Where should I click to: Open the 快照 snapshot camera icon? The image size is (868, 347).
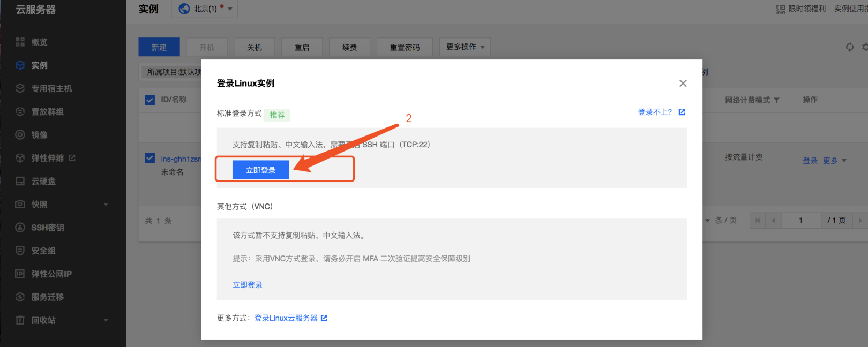click(x=20, y=204)
